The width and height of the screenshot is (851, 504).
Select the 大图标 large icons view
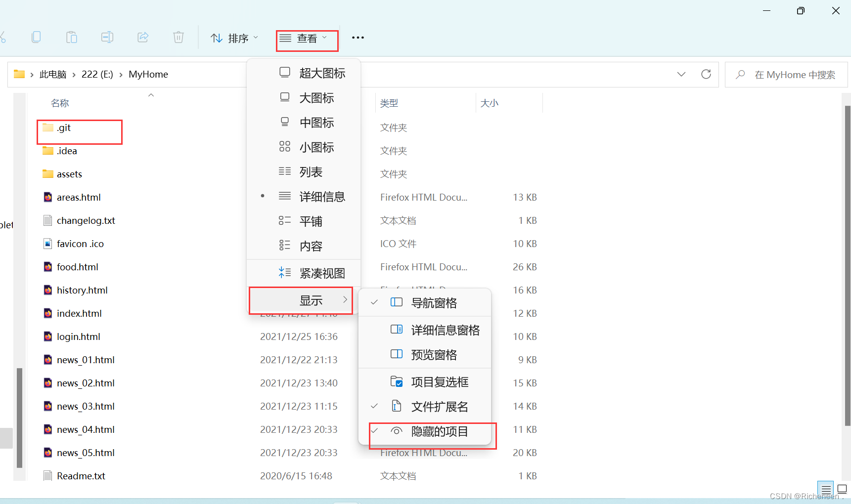coord(304,98)
